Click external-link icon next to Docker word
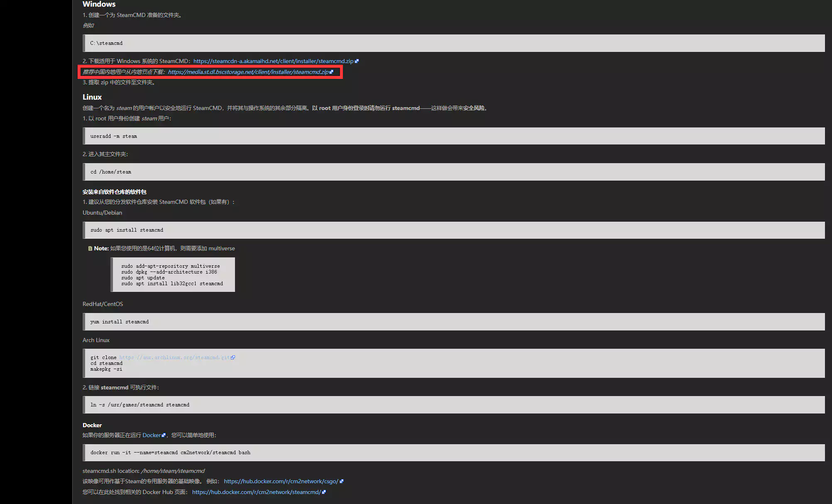Image resolution: width=832 pixels, height=504 pixels. tap(164, 435)
